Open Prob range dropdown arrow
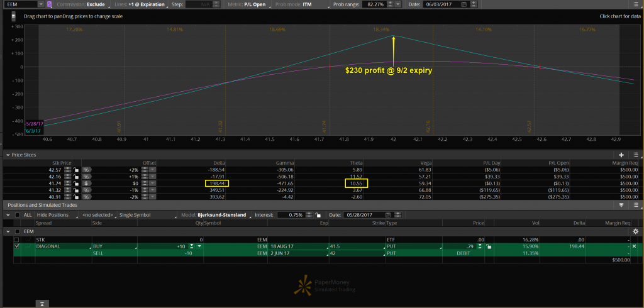 click(398, 4)
